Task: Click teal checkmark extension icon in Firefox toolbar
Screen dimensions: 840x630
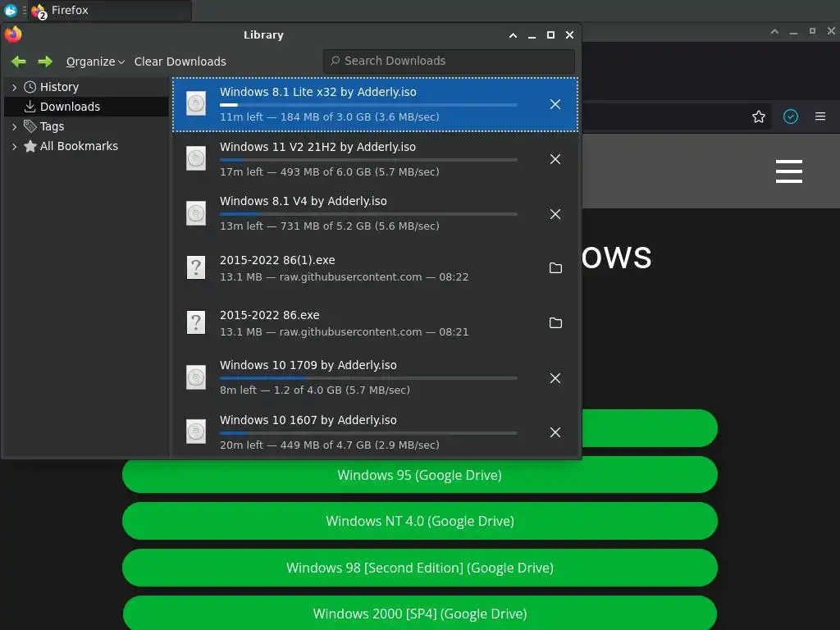Action: 791,116
